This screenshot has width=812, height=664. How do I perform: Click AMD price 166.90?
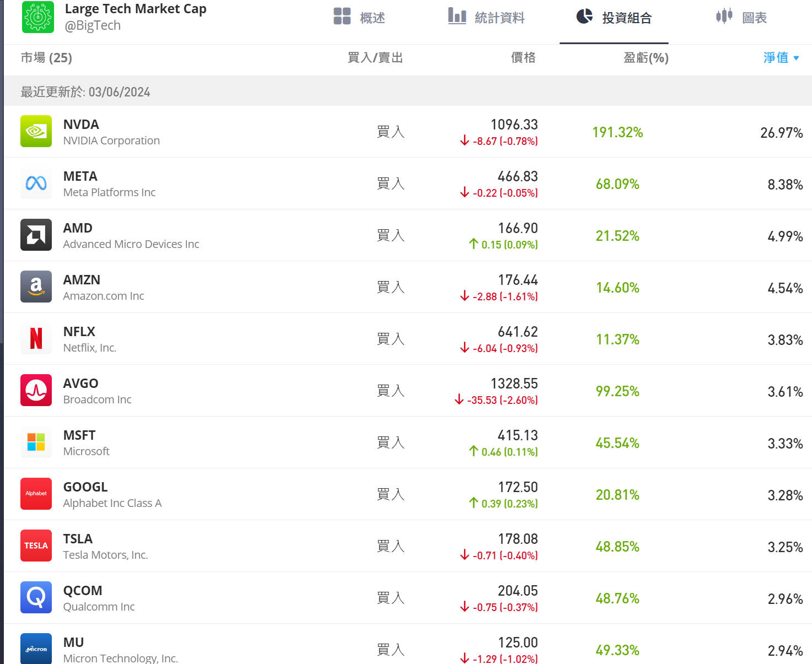[518, 228]
